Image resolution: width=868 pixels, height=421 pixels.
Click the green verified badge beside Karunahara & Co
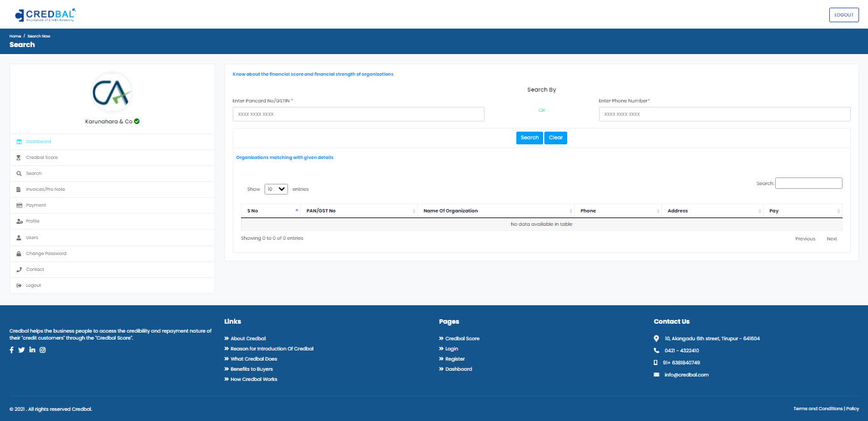[x=137, y=121]
